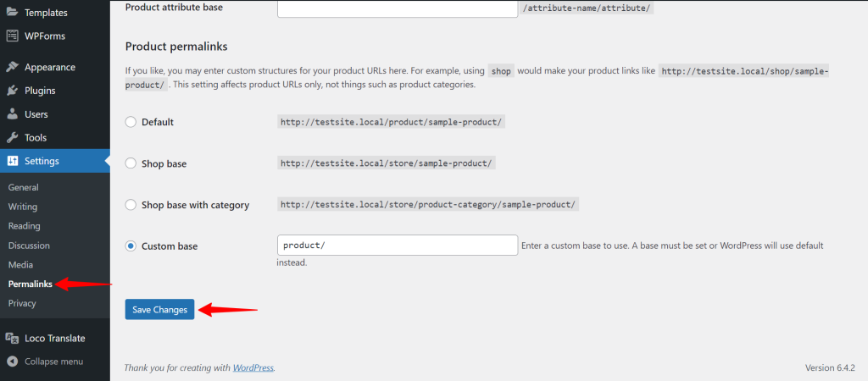The image size is (868, 381).
Task: Choose Shop base with category option
Action: tap(131, 205)
